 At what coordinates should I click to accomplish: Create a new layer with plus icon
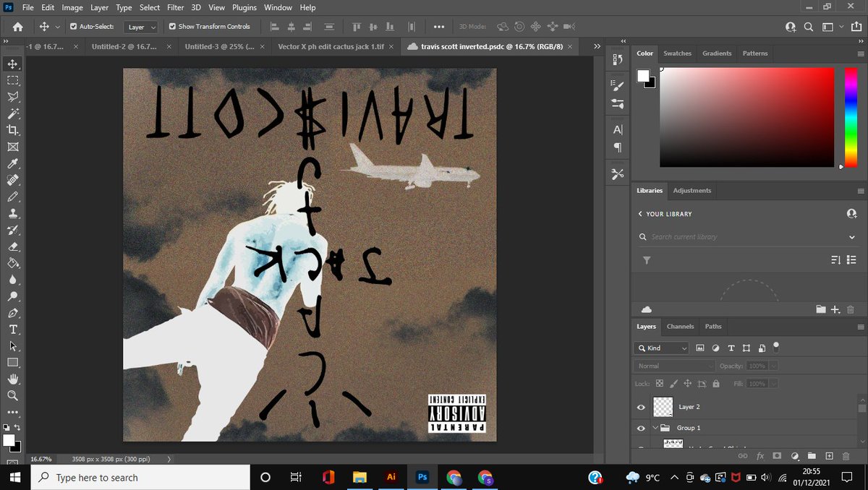click(x=829, y=456)
